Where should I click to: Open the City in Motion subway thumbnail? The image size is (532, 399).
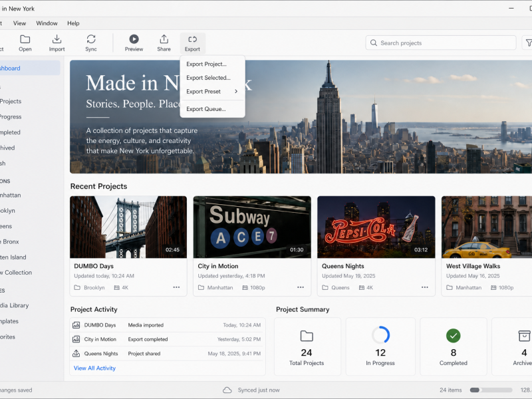[252, 227]
